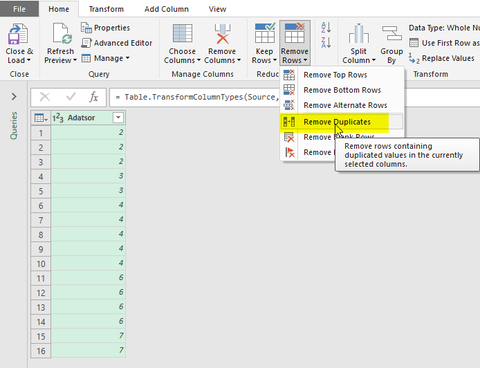
Task: Sort descending Z to A
Action: tap(326, 43)
